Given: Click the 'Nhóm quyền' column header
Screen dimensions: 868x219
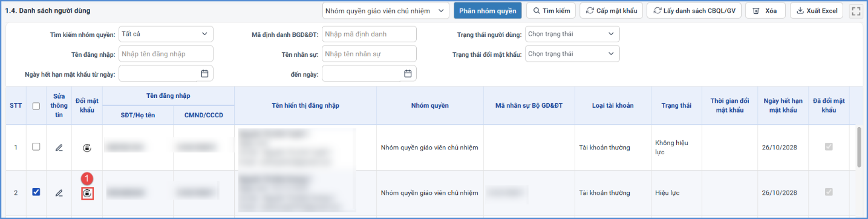Looking at the screenshot, I should pos(430,105).
